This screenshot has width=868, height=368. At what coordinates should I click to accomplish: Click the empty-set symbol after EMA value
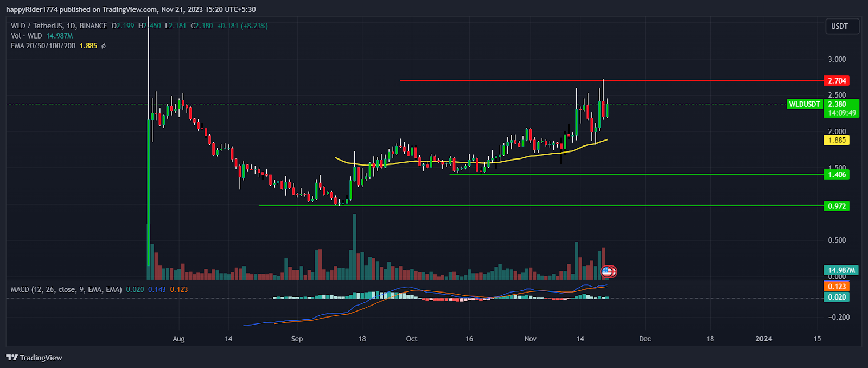tap(104, 46)
